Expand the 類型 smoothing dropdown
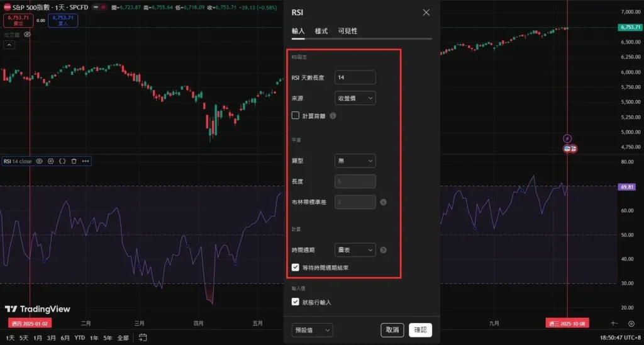 355,161
